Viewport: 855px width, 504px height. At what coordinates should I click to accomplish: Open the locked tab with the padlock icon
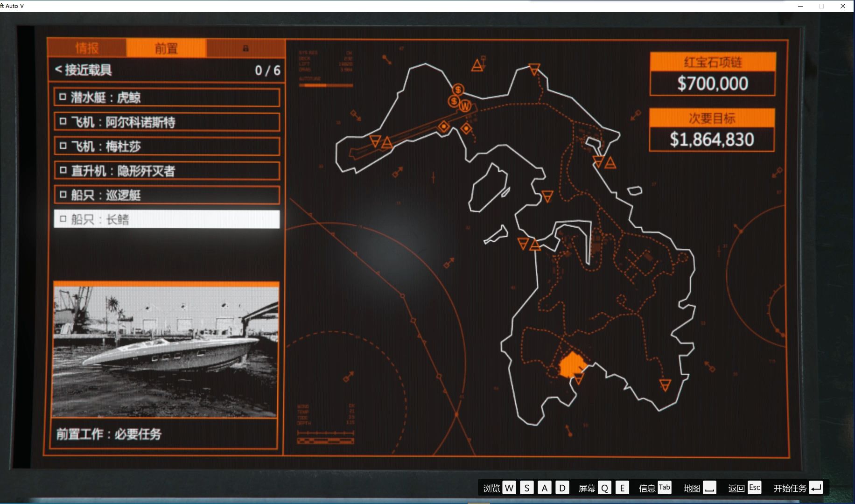tap(245, 48)
